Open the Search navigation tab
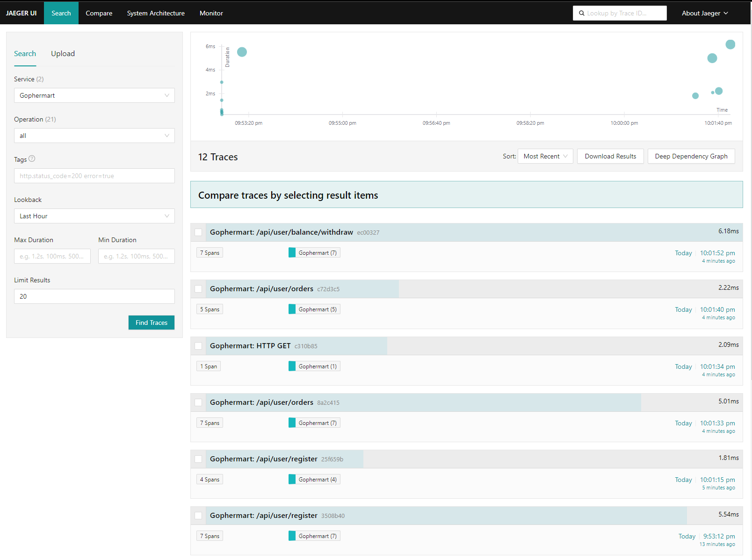The width and height of the screenshot is (752, 560). 61,13
